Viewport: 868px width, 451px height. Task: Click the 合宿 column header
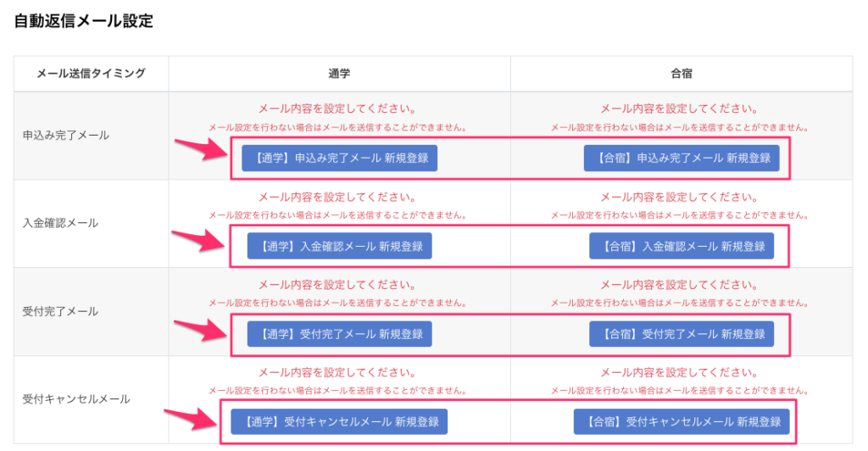click(x=682, y=74)
